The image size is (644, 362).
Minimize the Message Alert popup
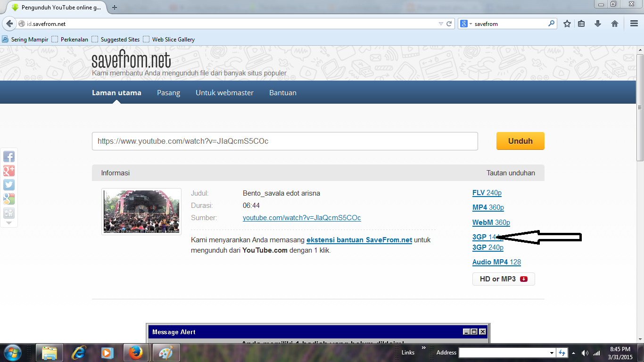coord(467,332)
